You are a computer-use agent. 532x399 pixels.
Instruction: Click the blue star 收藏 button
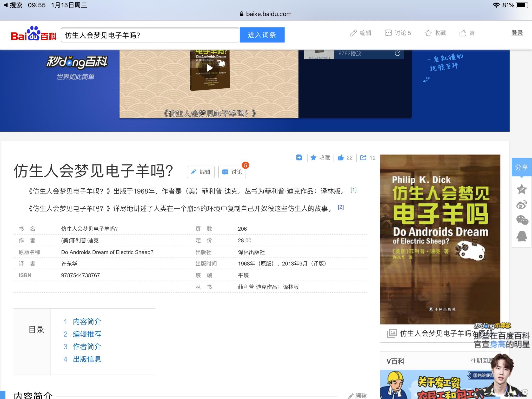tap(320, 157)
